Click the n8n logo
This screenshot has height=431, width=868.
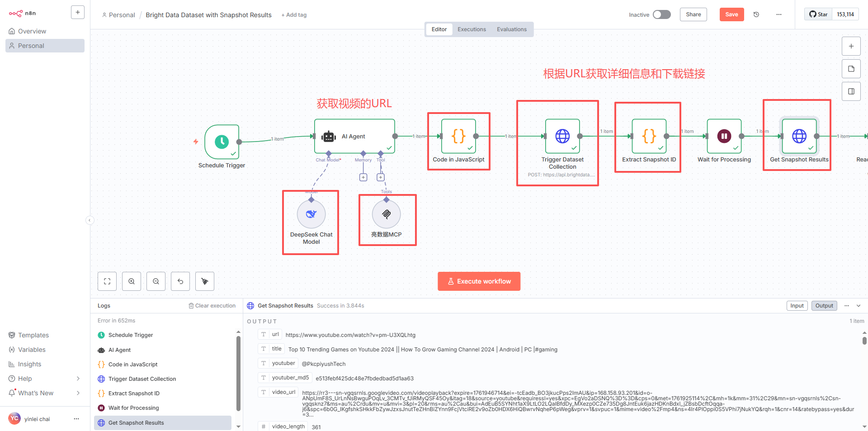(x=22, y=14)
